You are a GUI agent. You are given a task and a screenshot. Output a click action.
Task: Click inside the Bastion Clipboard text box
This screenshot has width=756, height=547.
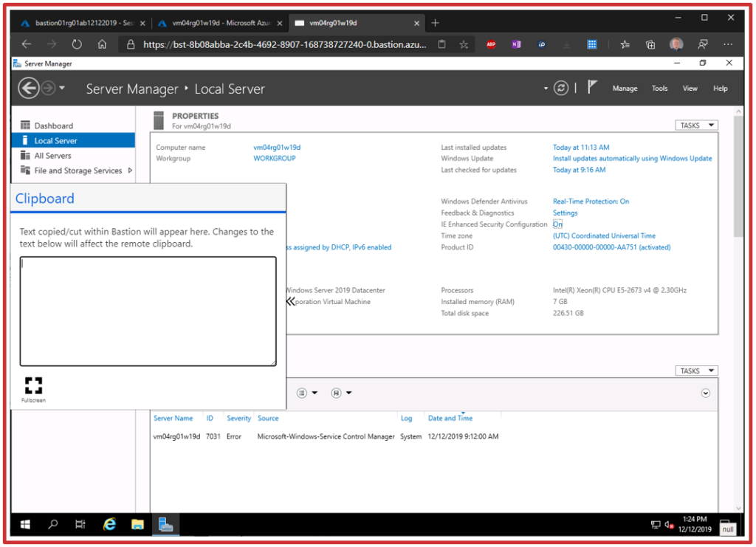click(148, 312)
